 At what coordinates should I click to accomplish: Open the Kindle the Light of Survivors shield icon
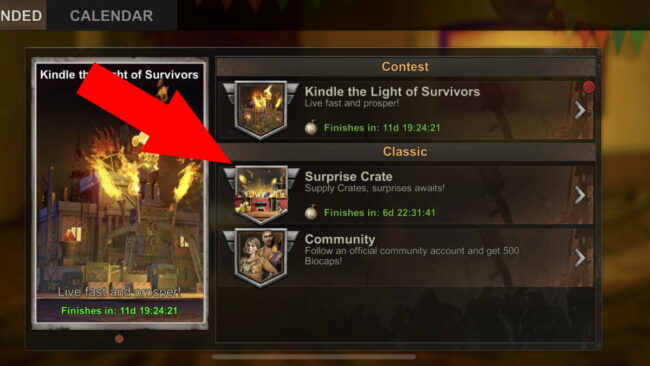pyautogui.click(x=261, y=110)
